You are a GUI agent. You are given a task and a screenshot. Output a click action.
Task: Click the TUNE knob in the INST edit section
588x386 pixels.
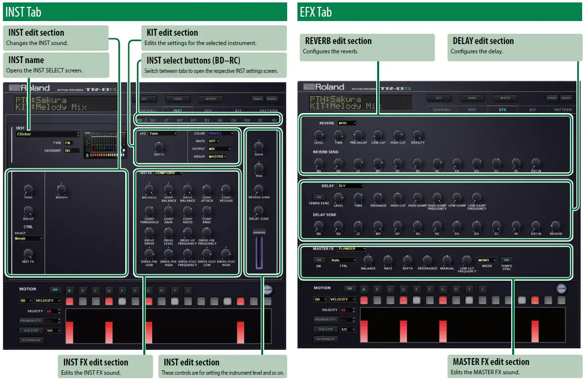tap(28, 190)
